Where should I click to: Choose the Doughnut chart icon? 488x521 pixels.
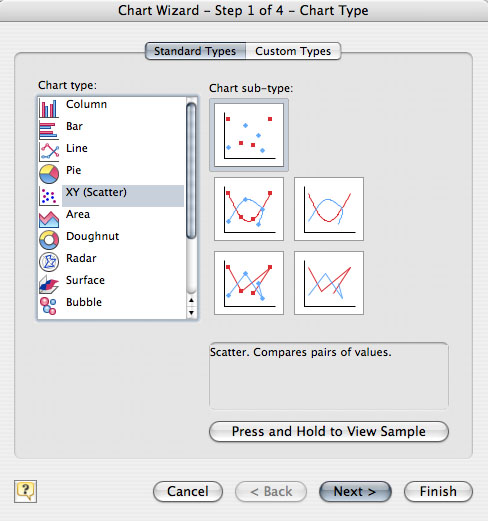pos(49,240)
